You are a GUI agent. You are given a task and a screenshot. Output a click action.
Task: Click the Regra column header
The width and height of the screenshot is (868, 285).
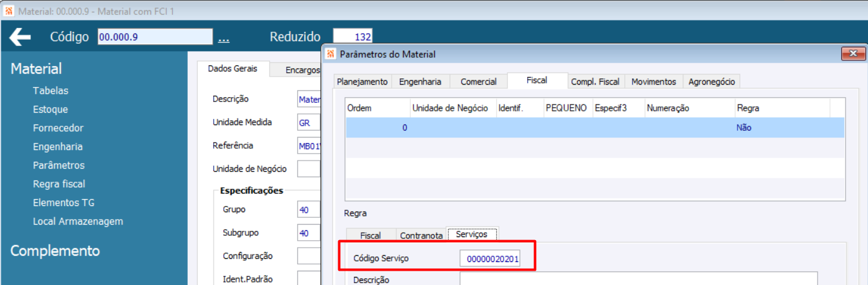(x=782, y=108)
